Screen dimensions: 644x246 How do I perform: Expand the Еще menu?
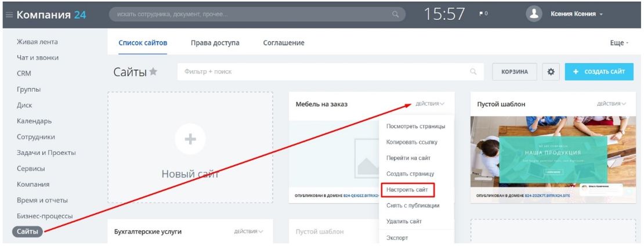pos(619,43)
